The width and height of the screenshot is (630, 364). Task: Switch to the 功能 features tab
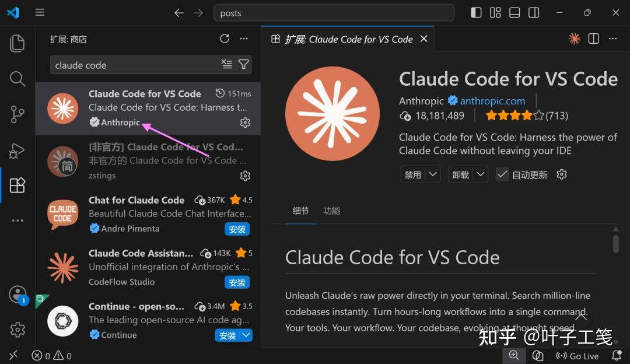click(332, 211)
